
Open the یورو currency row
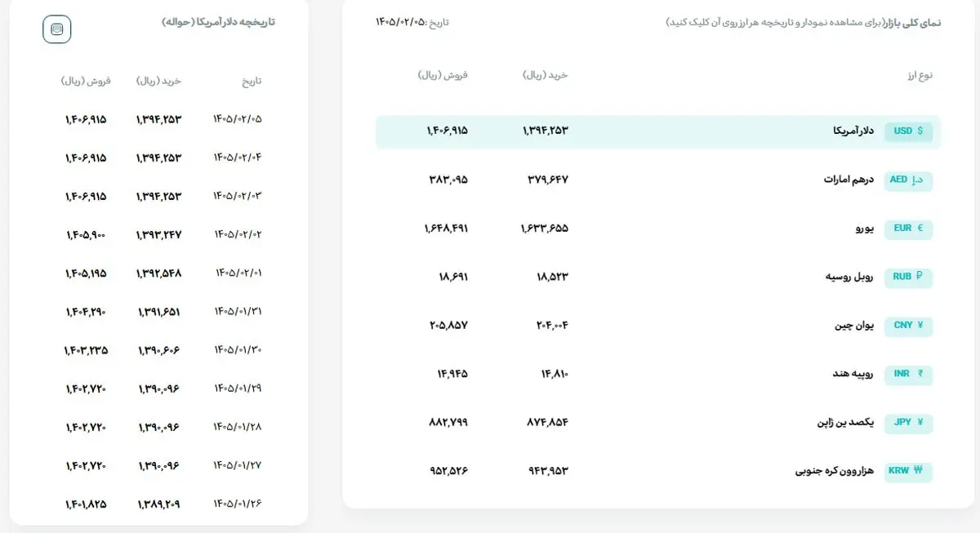(x=658, y=229)
